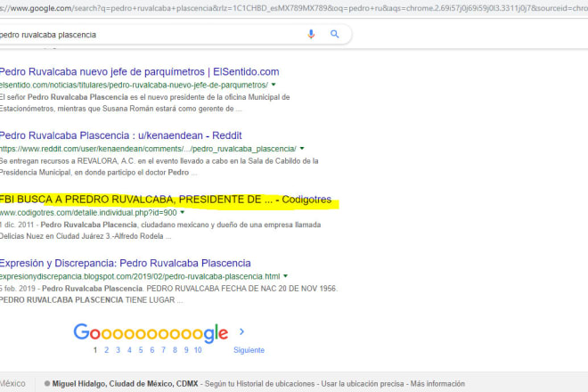This screenshot has height=392, width=588.
Task: Open dropdown arrow beside codigotres.com URL
Action: click(x=183, y=212)
